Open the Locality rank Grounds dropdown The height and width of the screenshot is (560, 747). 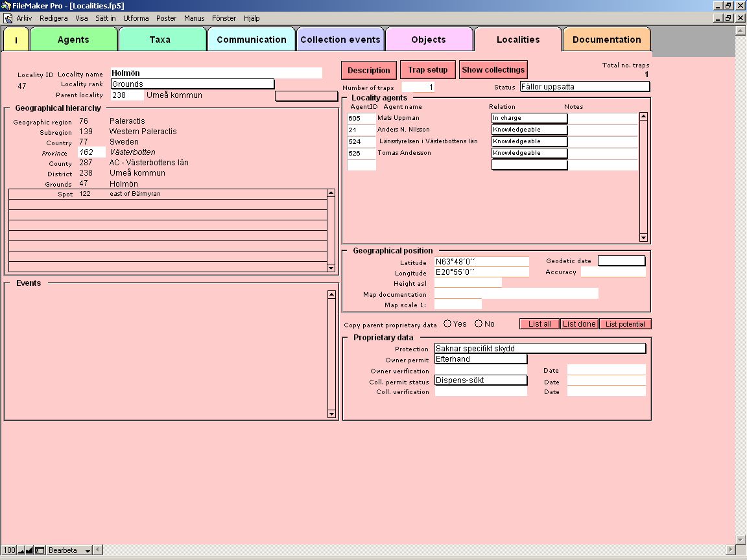pos(192,84)
